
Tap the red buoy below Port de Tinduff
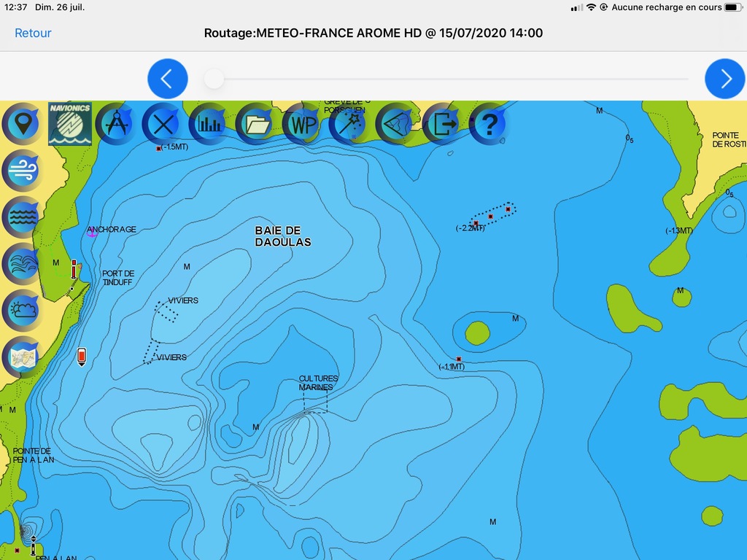tap(82, 357)
